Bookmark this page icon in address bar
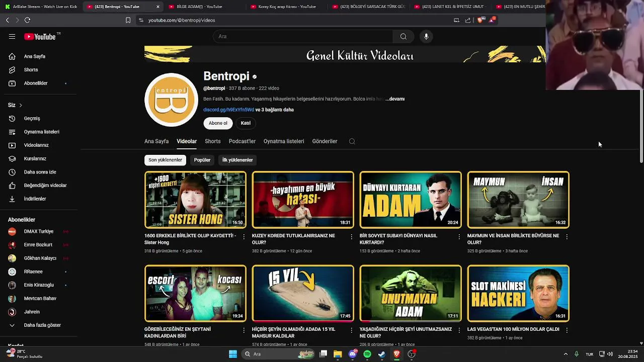Screen dimensions: 644x362 click(128, 20)
